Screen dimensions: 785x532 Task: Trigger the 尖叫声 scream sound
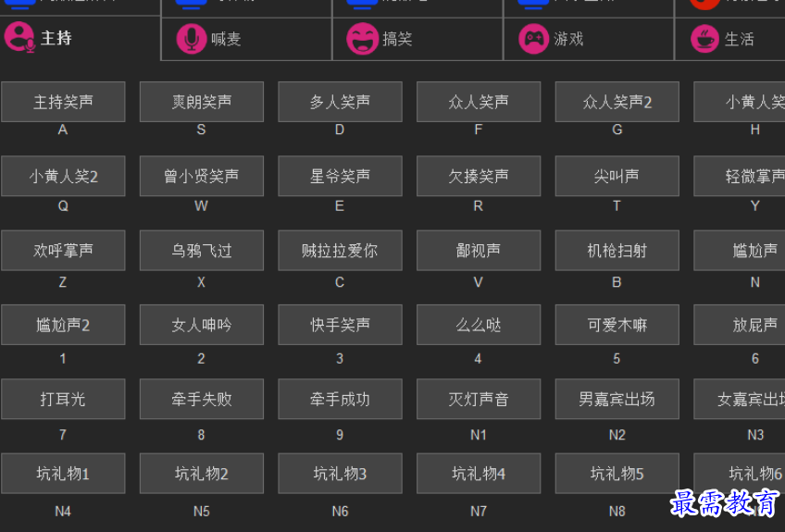pyautogui.click(x=617, y=176)
